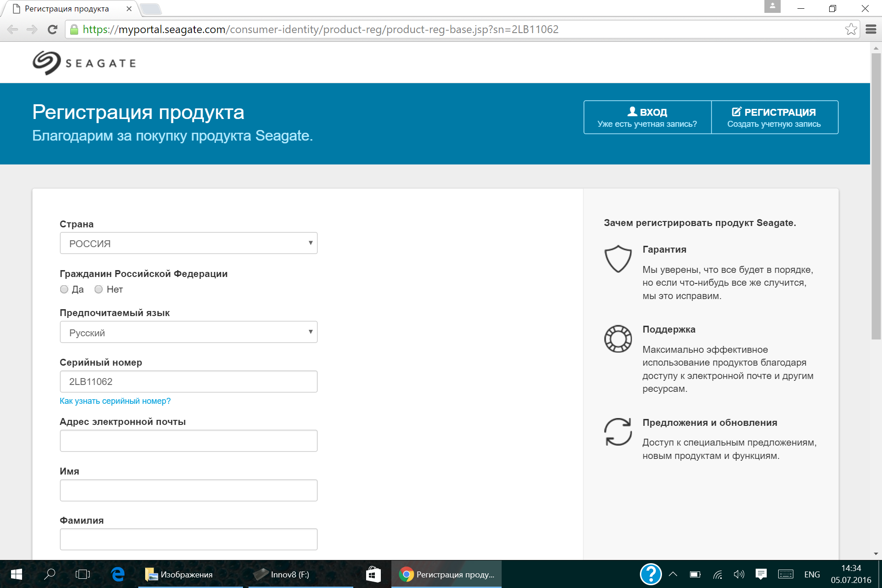The height and width of the screenshot is (588, 882).
Task: Click the ВХОД login button
Action: [x=647, y=117]
